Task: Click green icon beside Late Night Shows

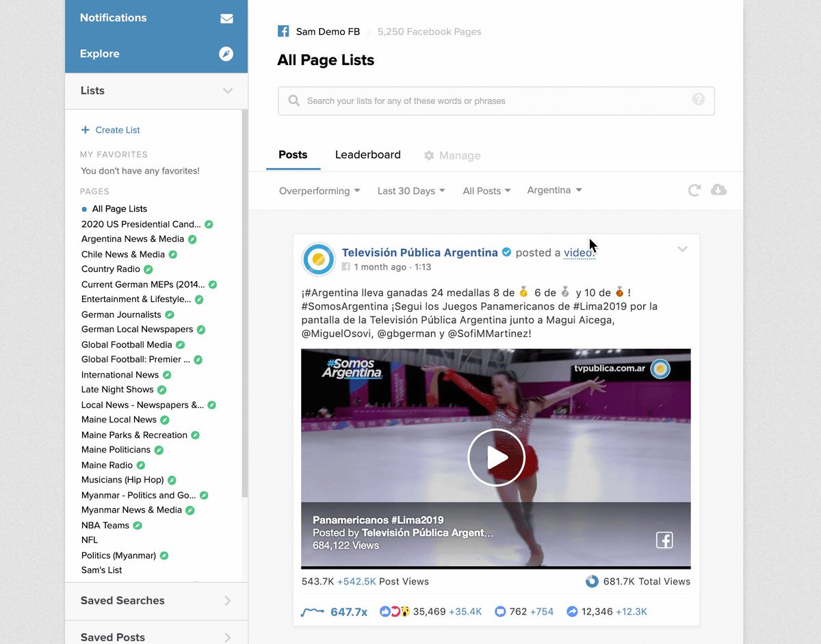Action: click(x=162, y=390)
